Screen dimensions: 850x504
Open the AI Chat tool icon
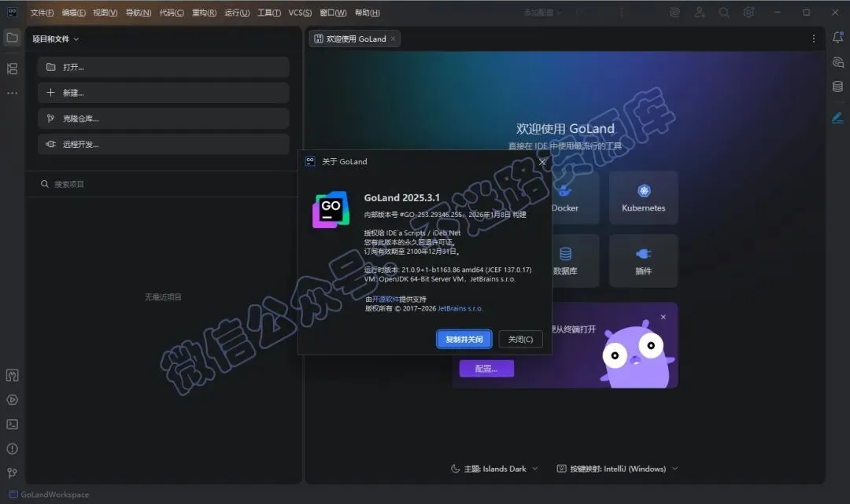pyautogui.click(x=837, y=62)
